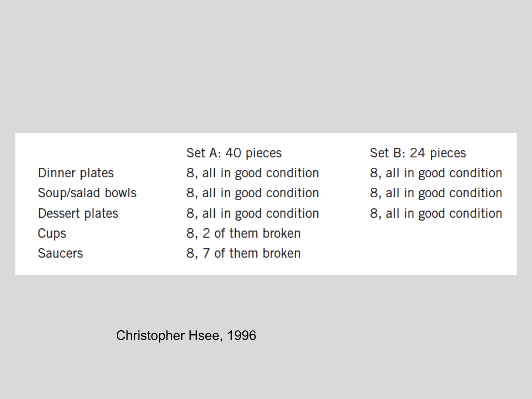This screenshot has width=532, height=399.
Task: Click Set B's Soup/salad bowls condition text
Action: [436, 193]
